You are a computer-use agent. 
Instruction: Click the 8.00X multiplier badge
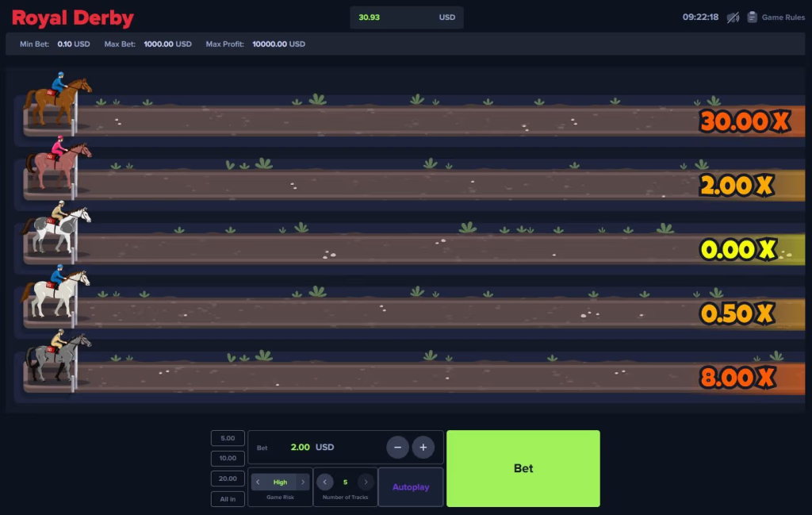click(737, 377)
